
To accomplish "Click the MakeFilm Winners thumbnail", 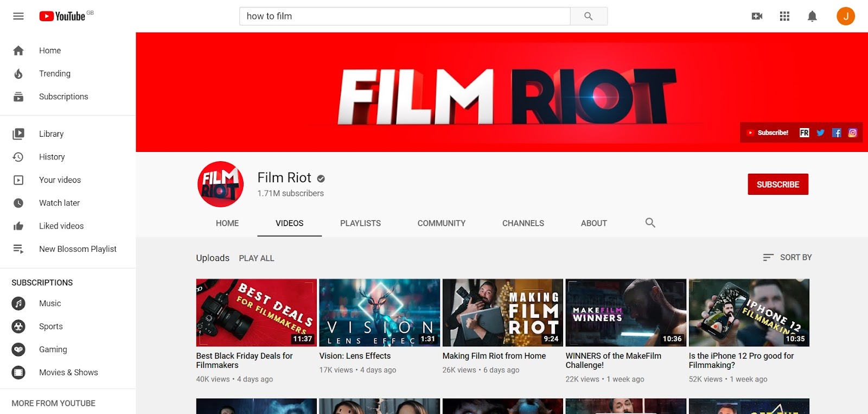I will pyautogui.click(x=626, y=313).
